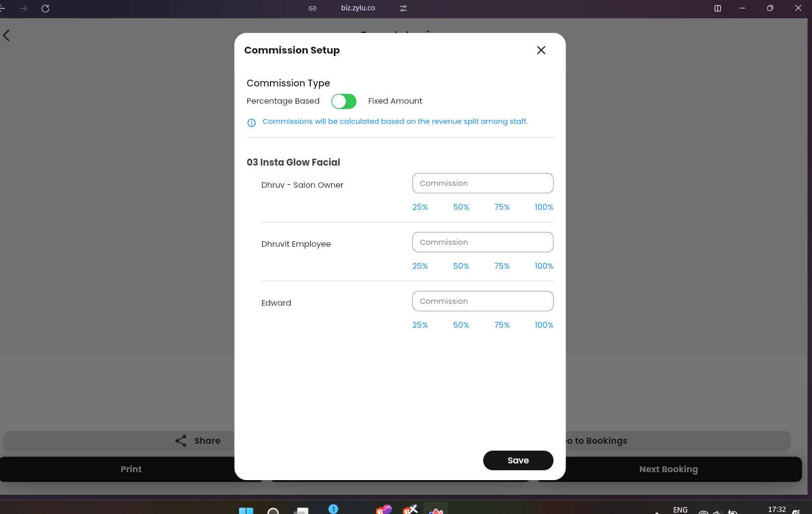This screenshot has width=812, height=514.
Task: Open the browser sidebar panel icon
Action: click(717, 8)
